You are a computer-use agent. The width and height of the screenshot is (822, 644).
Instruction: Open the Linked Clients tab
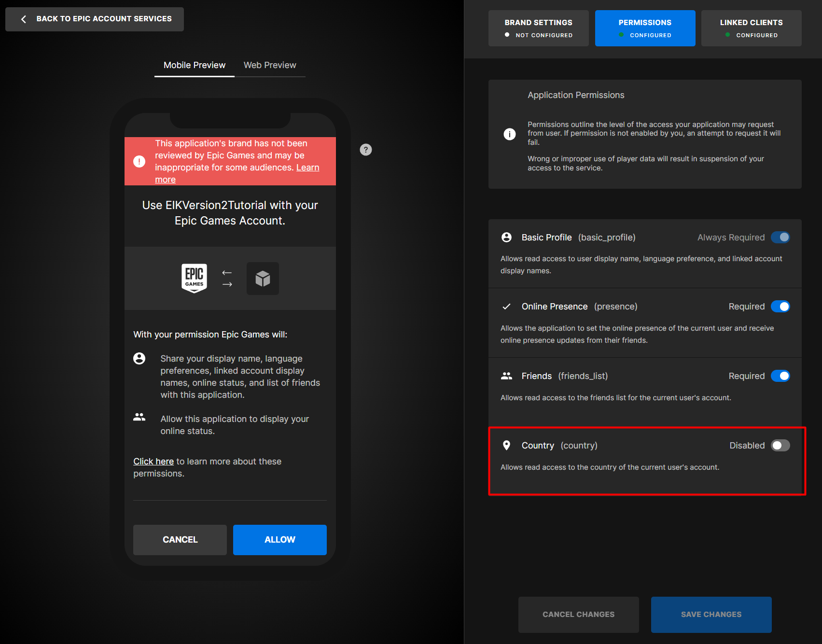(751, 28)
